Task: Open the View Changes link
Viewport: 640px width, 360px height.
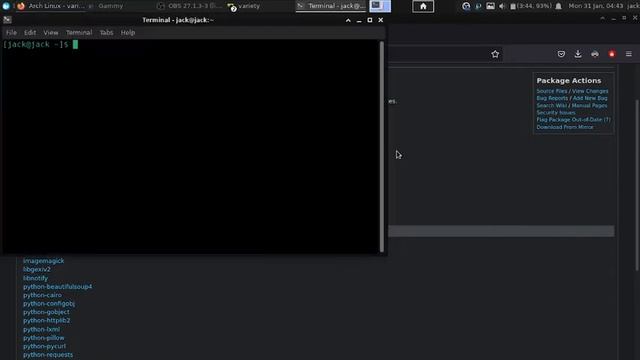Action: 590,91
